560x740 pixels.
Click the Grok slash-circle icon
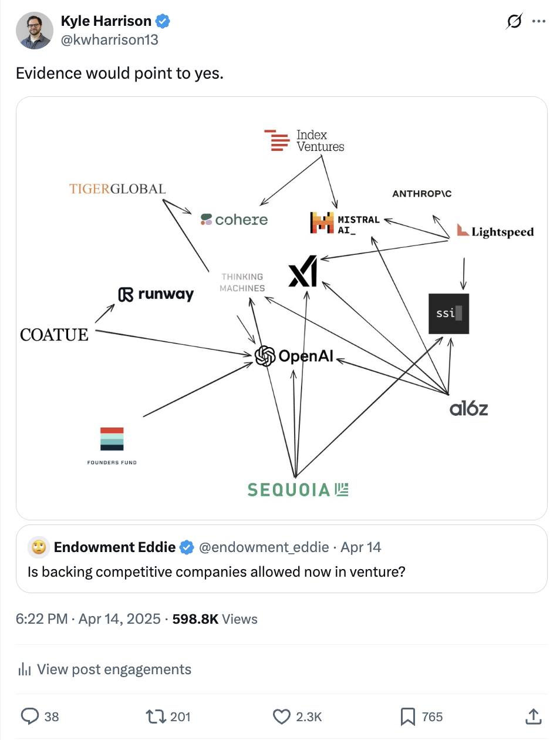(514, 21)
